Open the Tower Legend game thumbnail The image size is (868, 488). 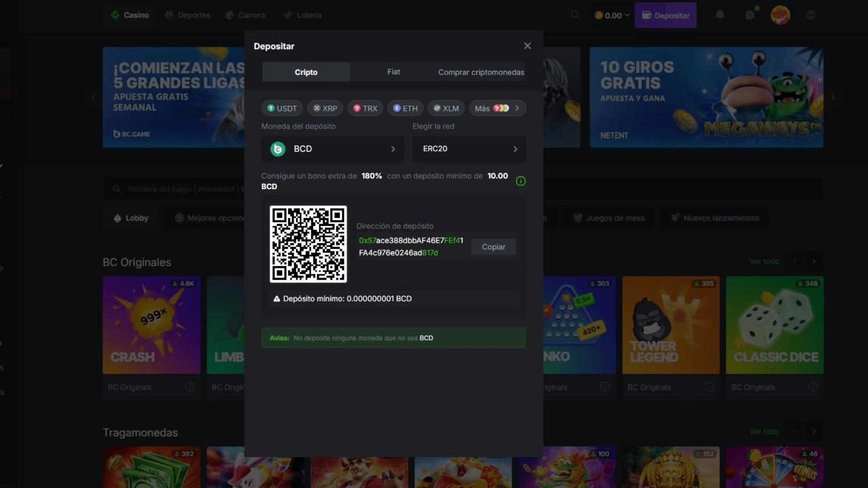pos(670,325)
